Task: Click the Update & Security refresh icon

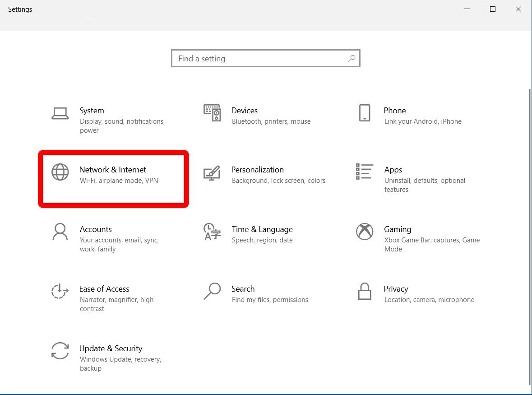Action: tap(60, 351)
